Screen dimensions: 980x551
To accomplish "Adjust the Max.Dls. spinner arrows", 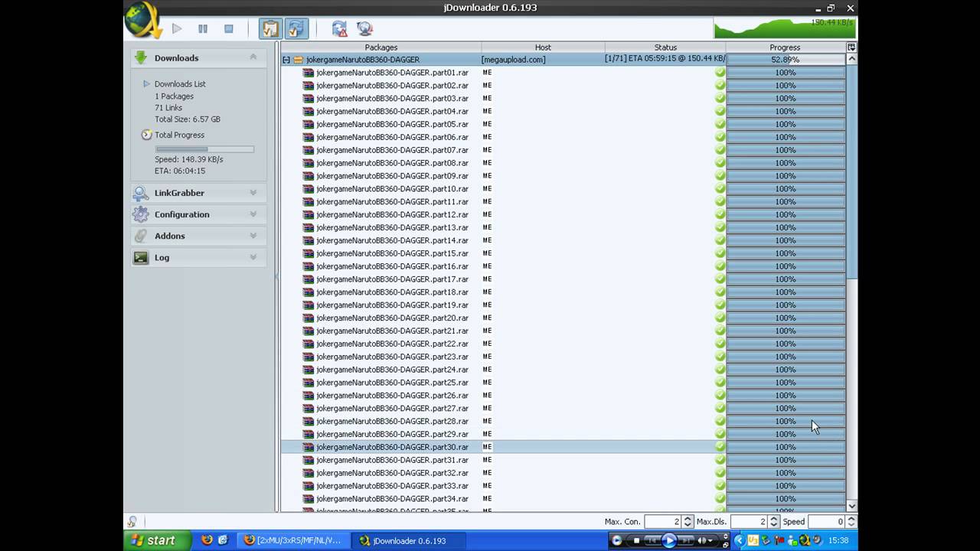I will (773, 521).
